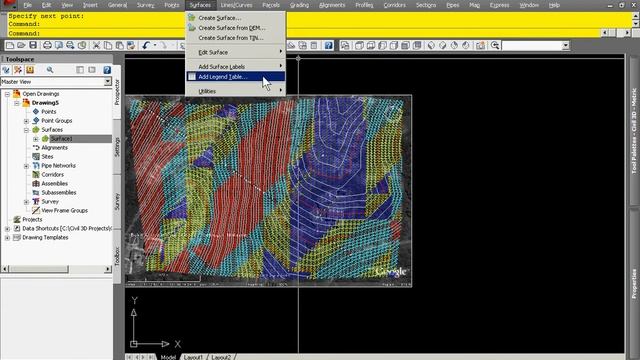Select View Frame Groups tree item

[64, 211]
